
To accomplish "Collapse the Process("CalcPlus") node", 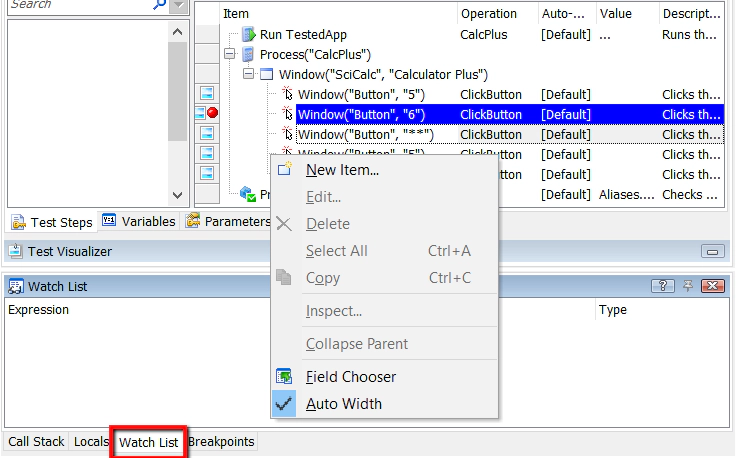I will click(x=230, y=54).
